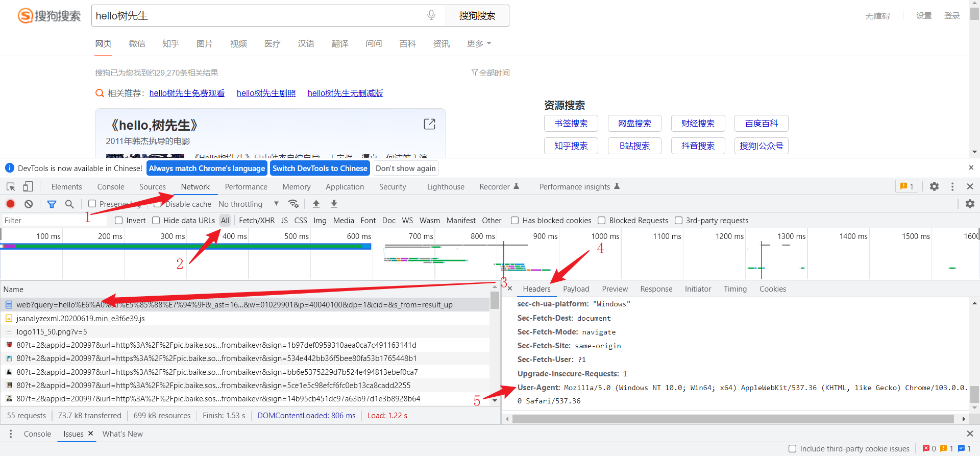Screen dimensions: 980x456
Task: Close the bottom drawer
Action: (x=970, y=434)
